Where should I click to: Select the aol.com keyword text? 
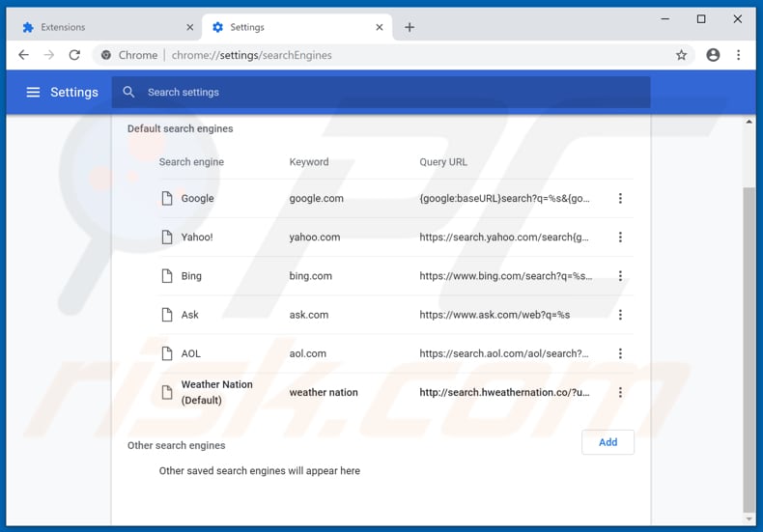tap(307, 353)
